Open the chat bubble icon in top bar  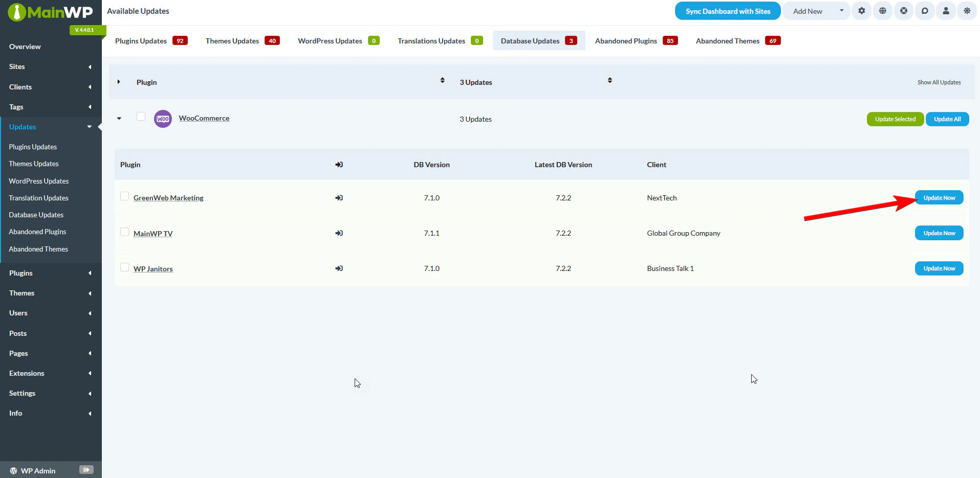tap(925, 11)
